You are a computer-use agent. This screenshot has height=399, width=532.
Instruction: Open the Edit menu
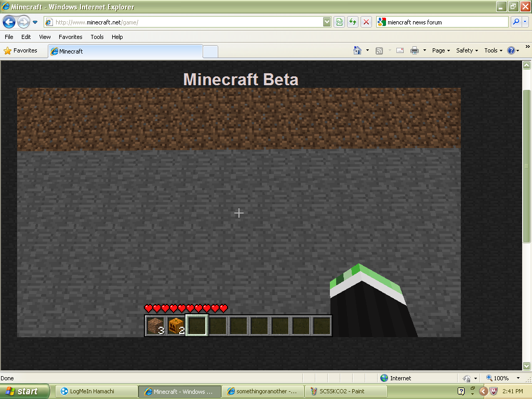pos(26,37)
